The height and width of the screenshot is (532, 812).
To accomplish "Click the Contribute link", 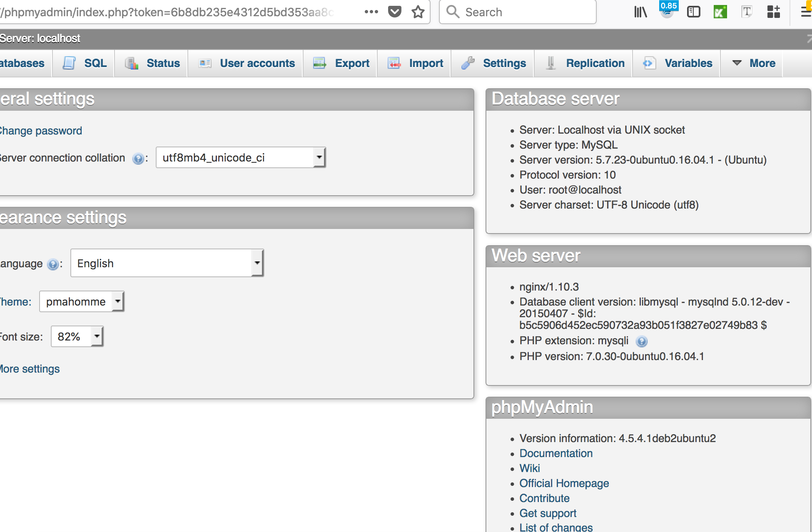I will pos(544,498).
